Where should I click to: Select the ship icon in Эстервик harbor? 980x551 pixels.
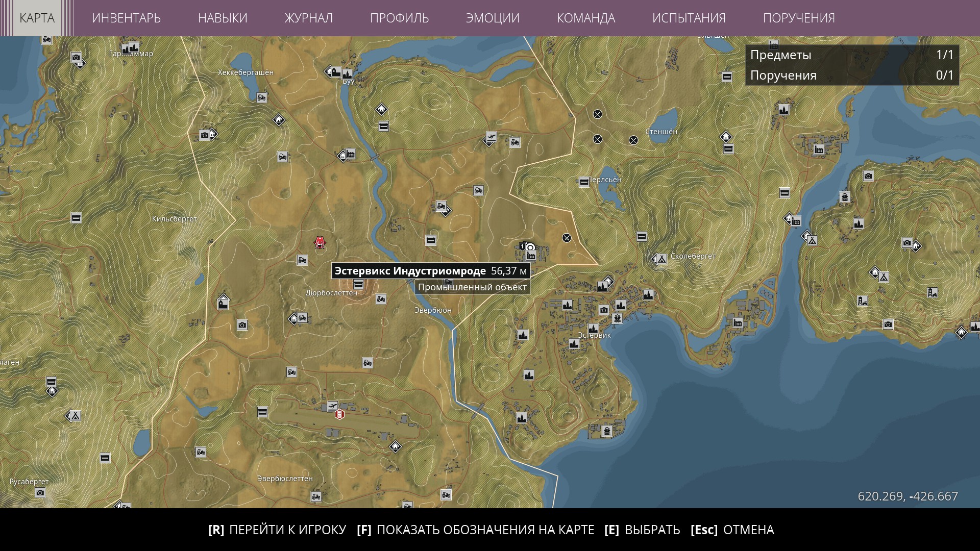coord(617,318)
